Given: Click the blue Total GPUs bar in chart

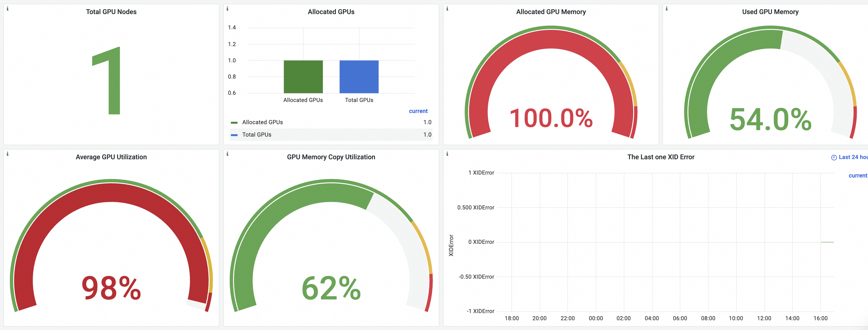Looking at the screenshot, I should click(359, 77).
